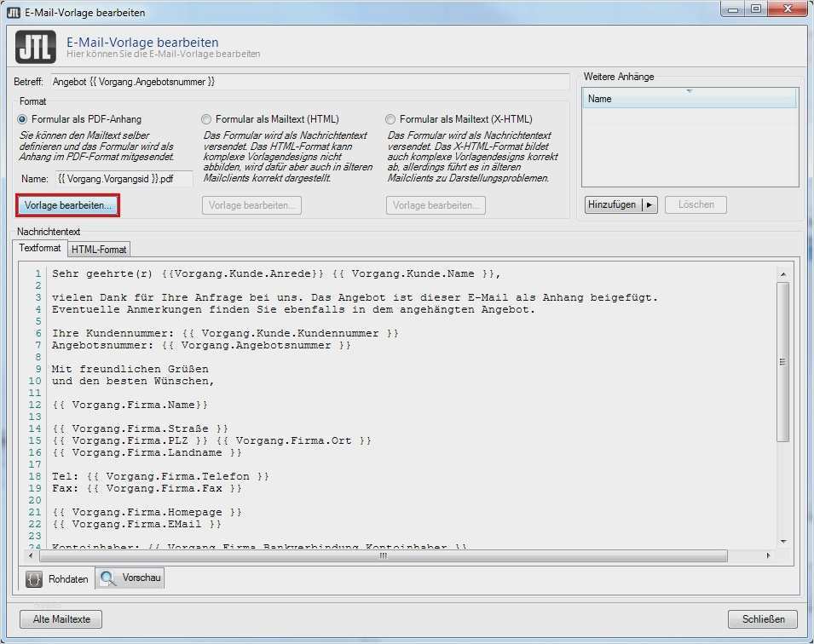The height and width of the screenshot is (644, 814).
Task: Click the vertical scrollbar thumb in editor
Action: (x=782, y=362)
